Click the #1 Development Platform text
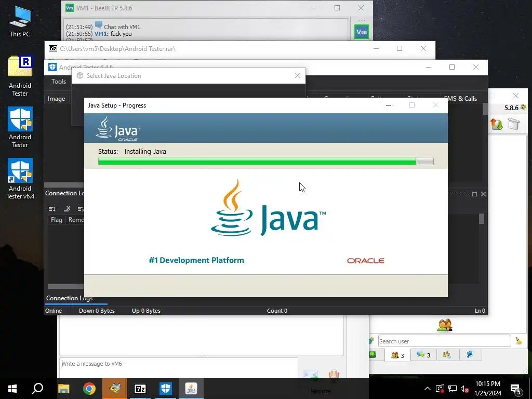Viewport: 532px width, 399px height. click(x=196, y=260)
